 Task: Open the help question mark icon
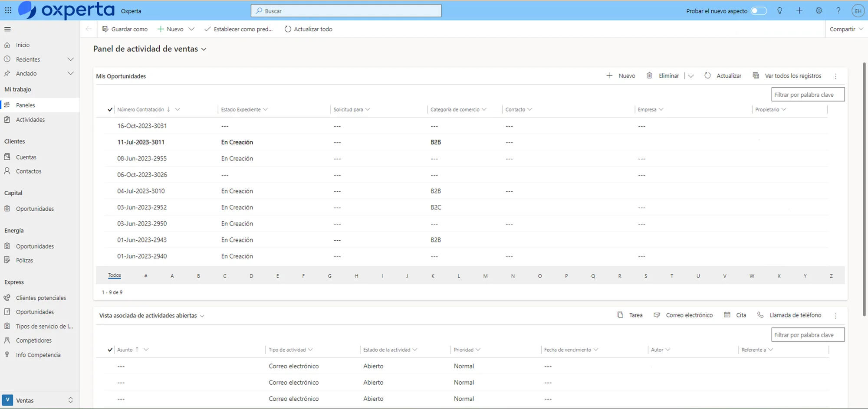pyautogui.click(x=838, y=11)
